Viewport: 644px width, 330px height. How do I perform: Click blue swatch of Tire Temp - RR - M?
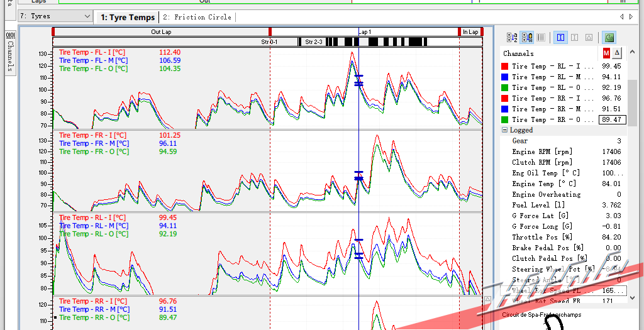click(505, 109)
